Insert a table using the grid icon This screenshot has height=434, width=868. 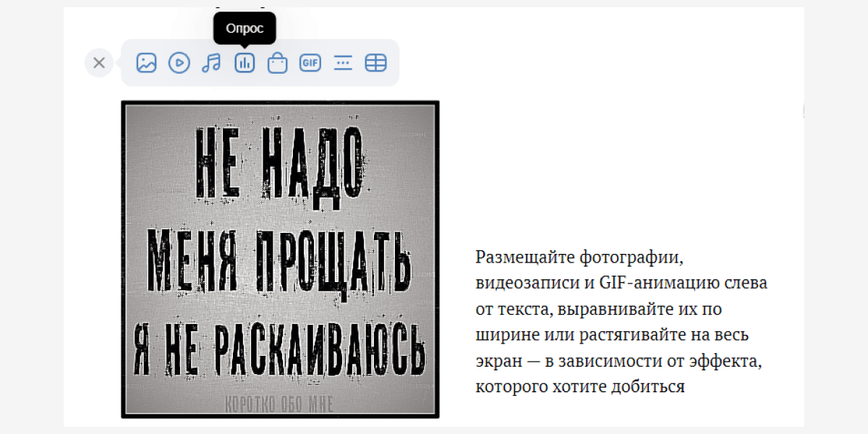coord(375,63)
